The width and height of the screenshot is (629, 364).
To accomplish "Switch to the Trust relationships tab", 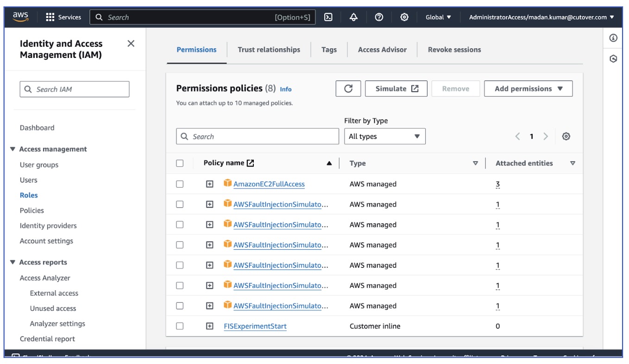I will pos(269,50).
